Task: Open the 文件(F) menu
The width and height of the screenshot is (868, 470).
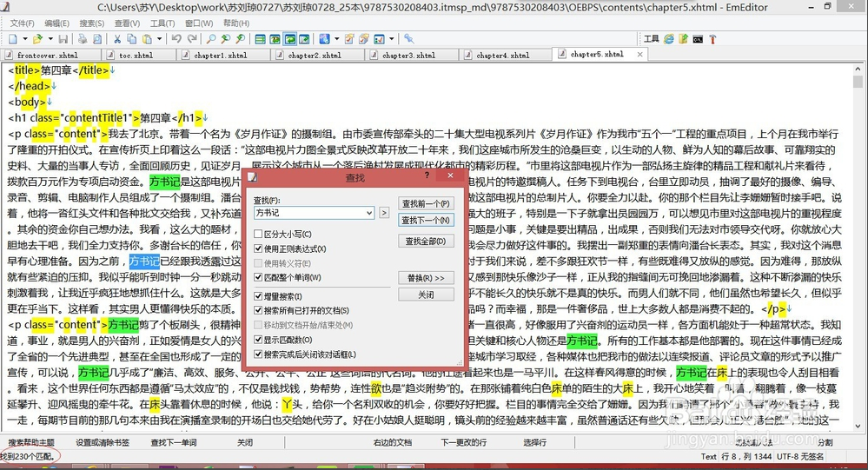Action: [22, 23]
